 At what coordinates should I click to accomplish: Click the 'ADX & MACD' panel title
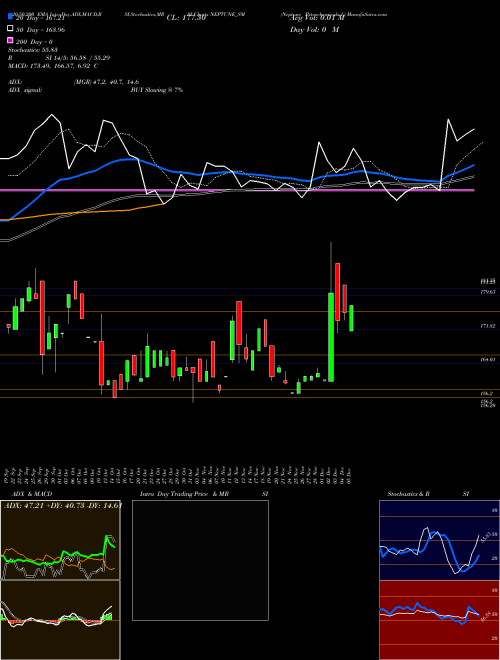coord(32,494)
